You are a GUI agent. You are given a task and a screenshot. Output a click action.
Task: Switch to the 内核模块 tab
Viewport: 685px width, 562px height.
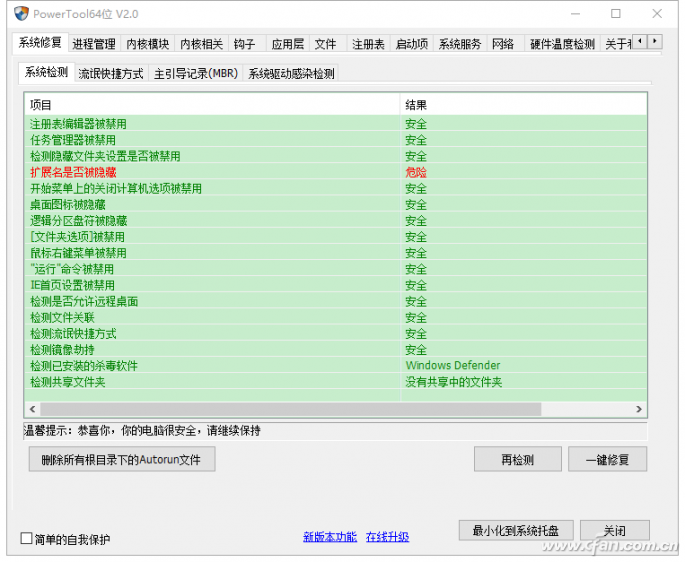[x=147, y=44]
